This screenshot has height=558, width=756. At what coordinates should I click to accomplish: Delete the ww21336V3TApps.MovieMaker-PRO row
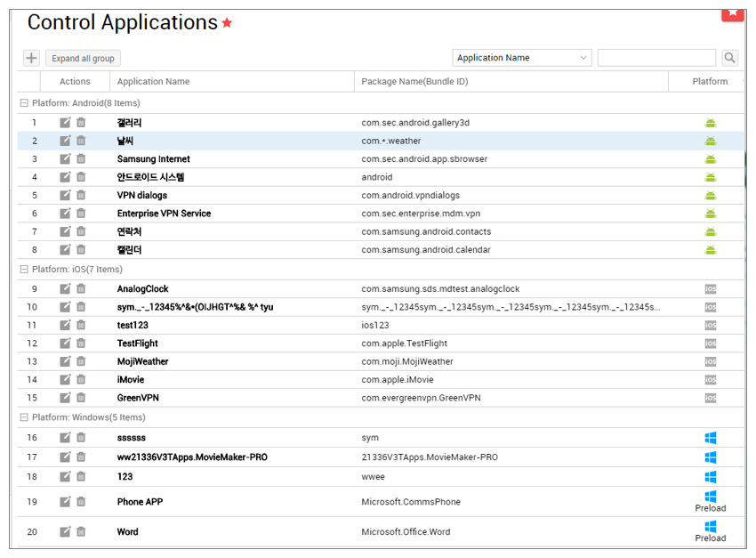[x=81, y=457]
